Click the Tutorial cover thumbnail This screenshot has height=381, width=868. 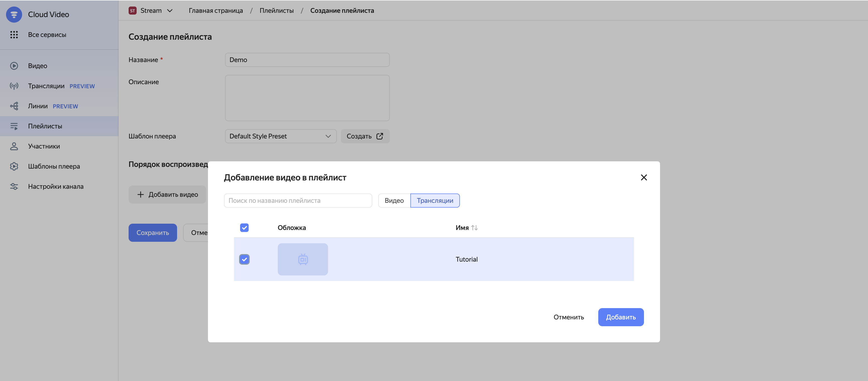(x=303, y=259)
